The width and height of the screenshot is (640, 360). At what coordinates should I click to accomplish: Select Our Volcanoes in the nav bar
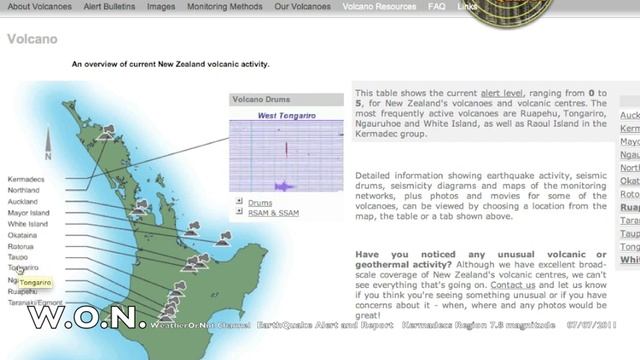[302, 7]
